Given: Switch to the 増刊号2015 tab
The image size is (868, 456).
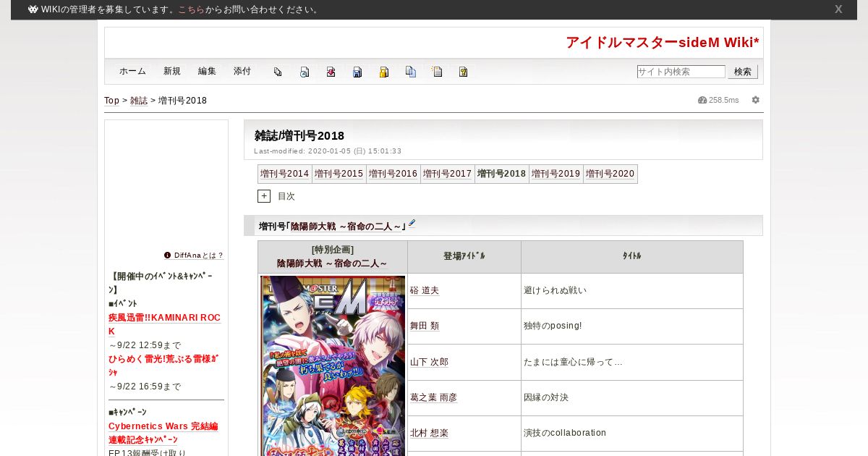Looking at the screenshot, I should [339, 174].
